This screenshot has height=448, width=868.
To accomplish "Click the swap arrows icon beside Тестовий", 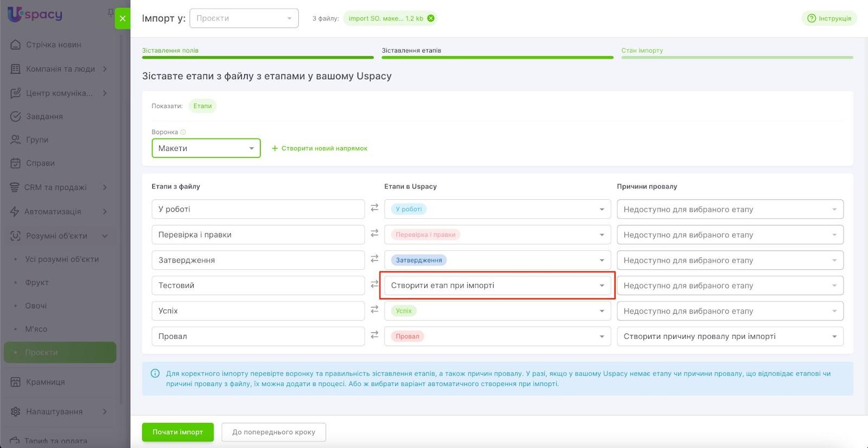I will 374,284.
